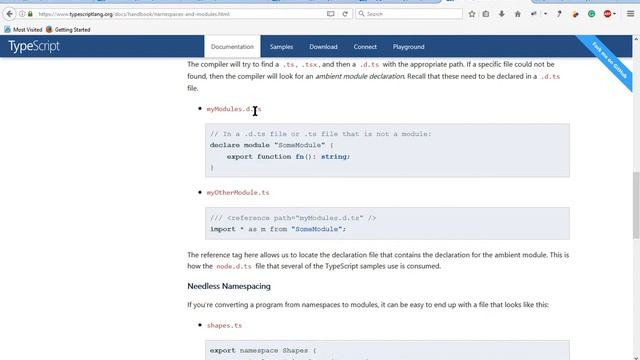Click the export function fn() code line
Screen dimensions: 640x360
point(288,156)
